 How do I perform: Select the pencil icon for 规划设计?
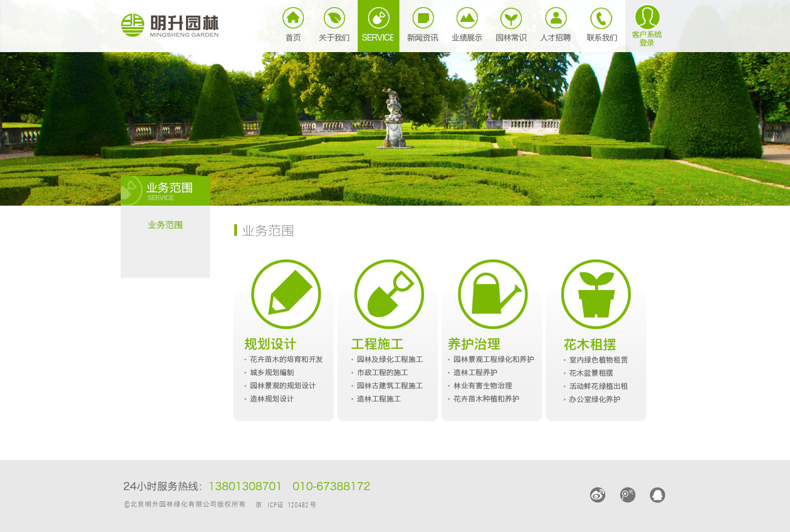pyautogui.click(x=286, y=294)
